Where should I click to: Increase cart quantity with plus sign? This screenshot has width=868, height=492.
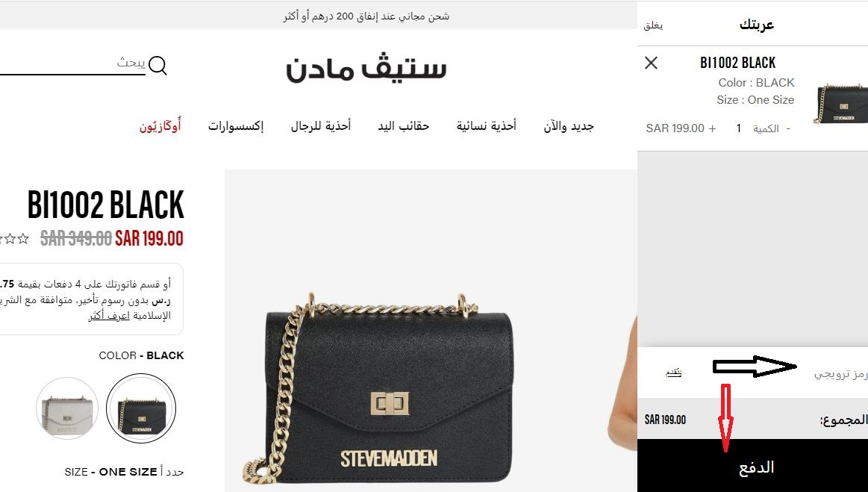point(713,128)
